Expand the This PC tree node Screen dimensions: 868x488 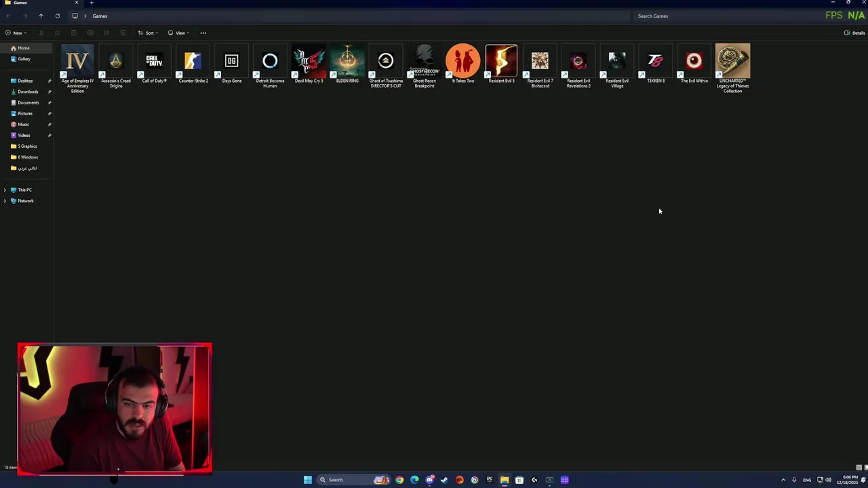(x=5, y=190)
